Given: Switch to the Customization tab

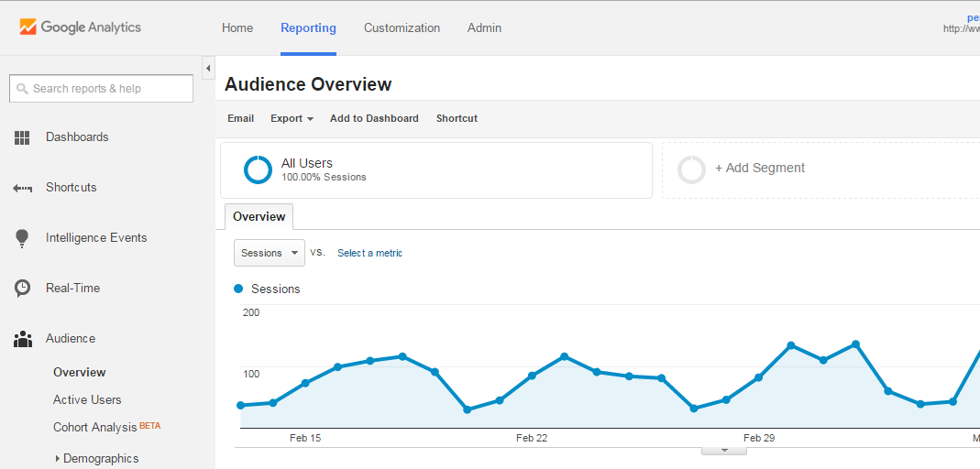Looking at the screenshot, I should pyautogui.click(x=402, y=27).
